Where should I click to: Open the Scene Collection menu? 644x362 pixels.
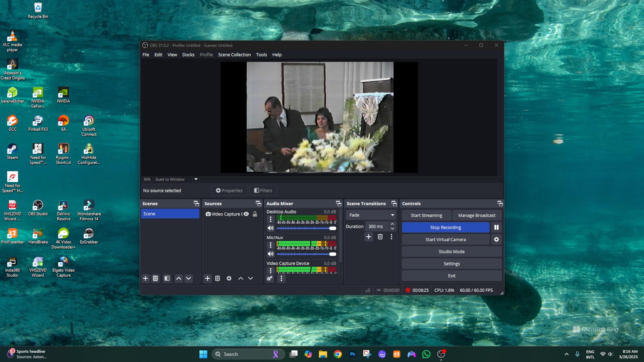click(234, 55)
